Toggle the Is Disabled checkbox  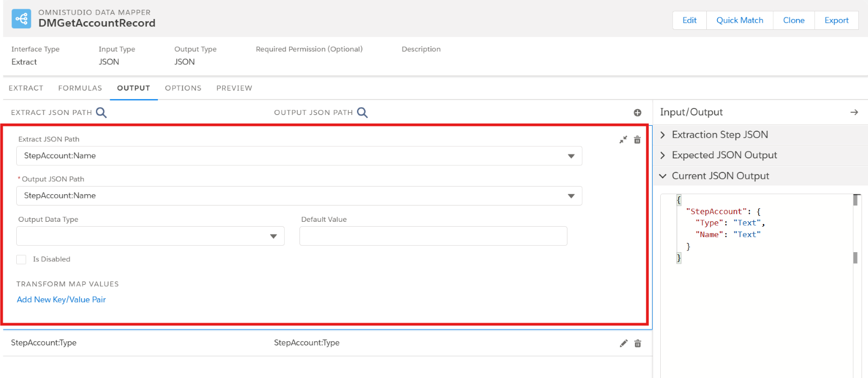pos(21,260)
